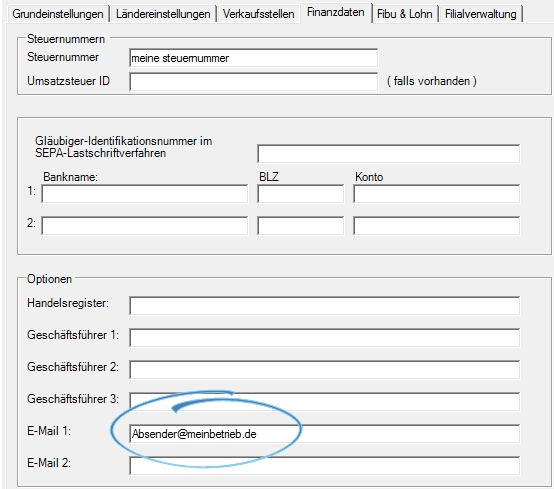Click the Handelsregister input field
Image resolution: width=554 pixels, height=489 pixels.
[324, 306]
